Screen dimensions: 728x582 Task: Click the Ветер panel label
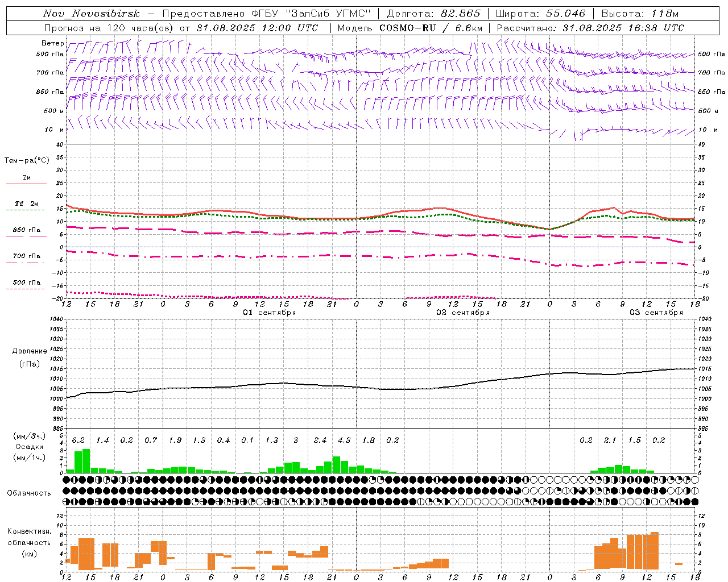[53, 43]
